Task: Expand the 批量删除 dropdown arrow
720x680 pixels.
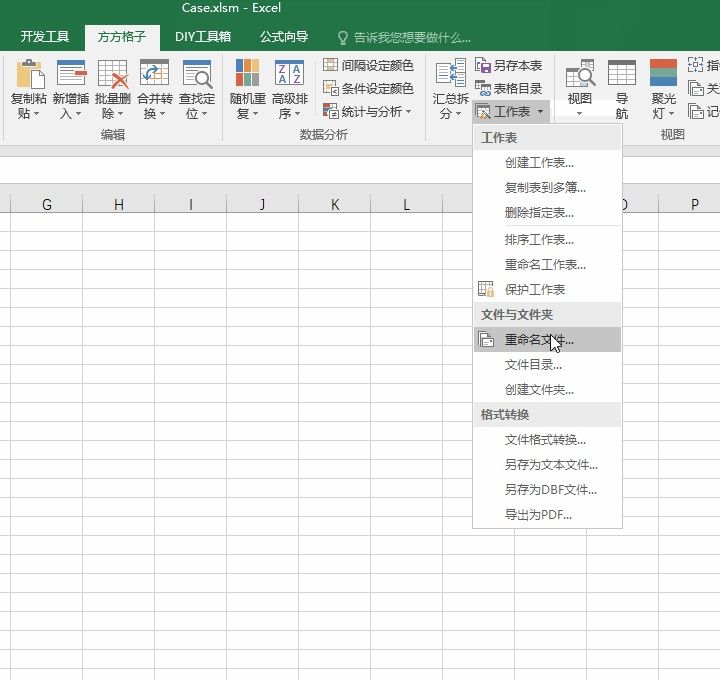Action: click(120, 113)
